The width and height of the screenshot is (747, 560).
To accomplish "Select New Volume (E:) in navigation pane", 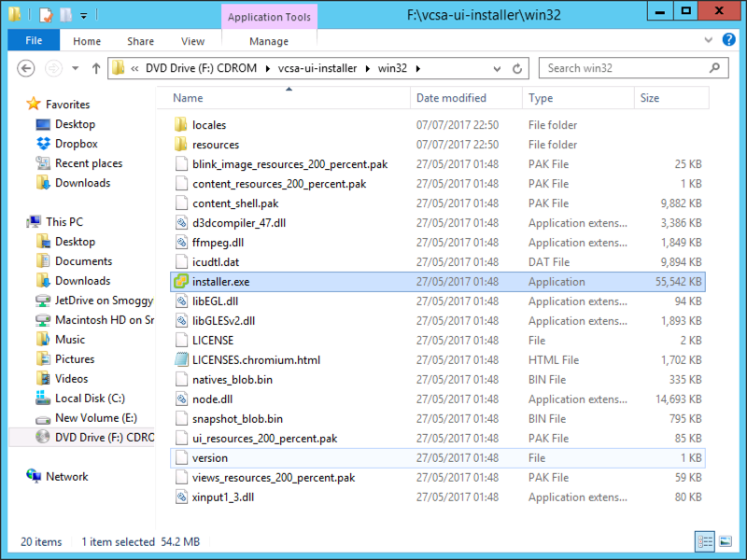I will point(96,417).
